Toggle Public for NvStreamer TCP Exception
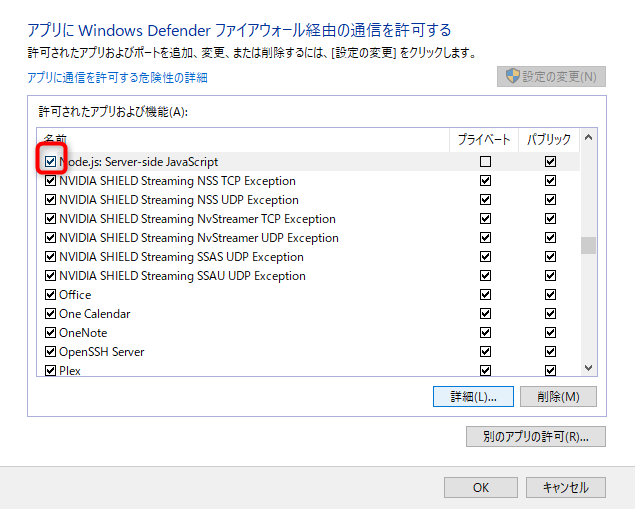 click(550, 219)
